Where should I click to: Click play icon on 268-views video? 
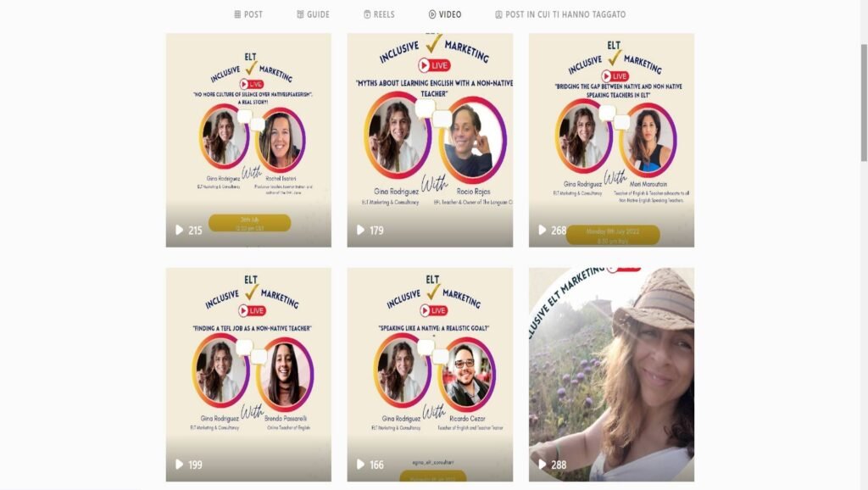tap(542, 230)
